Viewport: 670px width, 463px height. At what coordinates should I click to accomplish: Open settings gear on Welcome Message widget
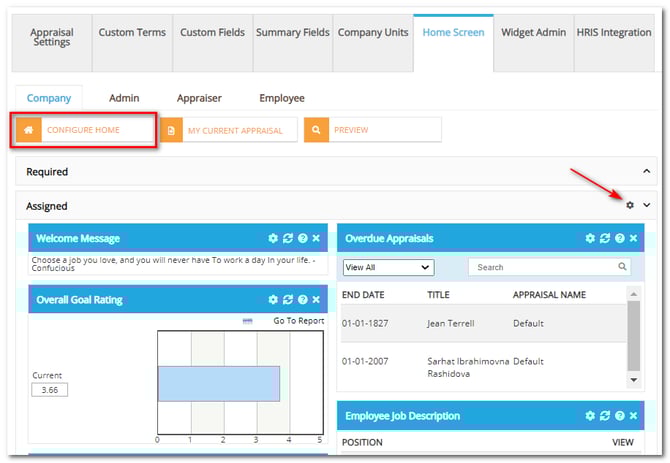pos(273,239)
